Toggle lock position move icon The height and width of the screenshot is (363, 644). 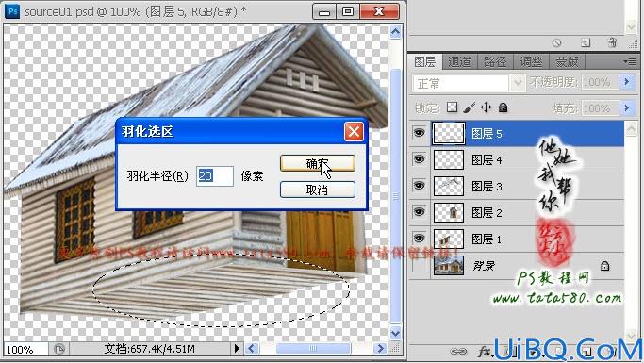pyautogui.click(x=487, y=107)
